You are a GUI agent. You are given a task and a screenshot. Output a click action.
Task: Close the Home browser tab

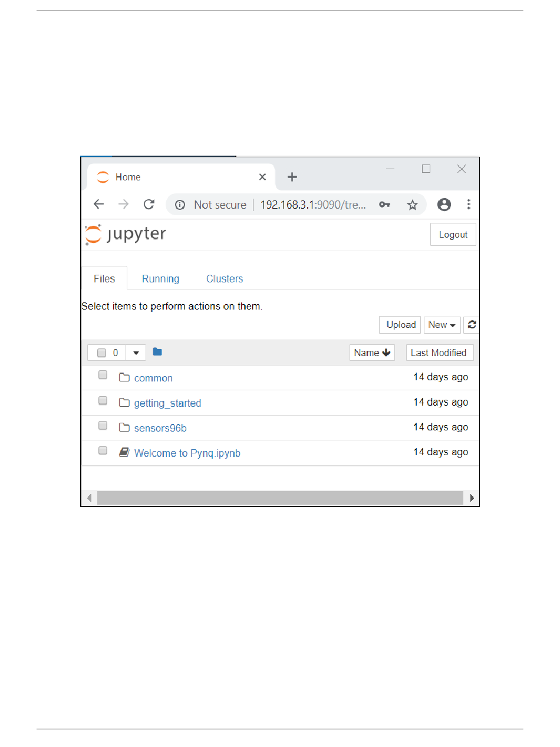coord(262,177)
